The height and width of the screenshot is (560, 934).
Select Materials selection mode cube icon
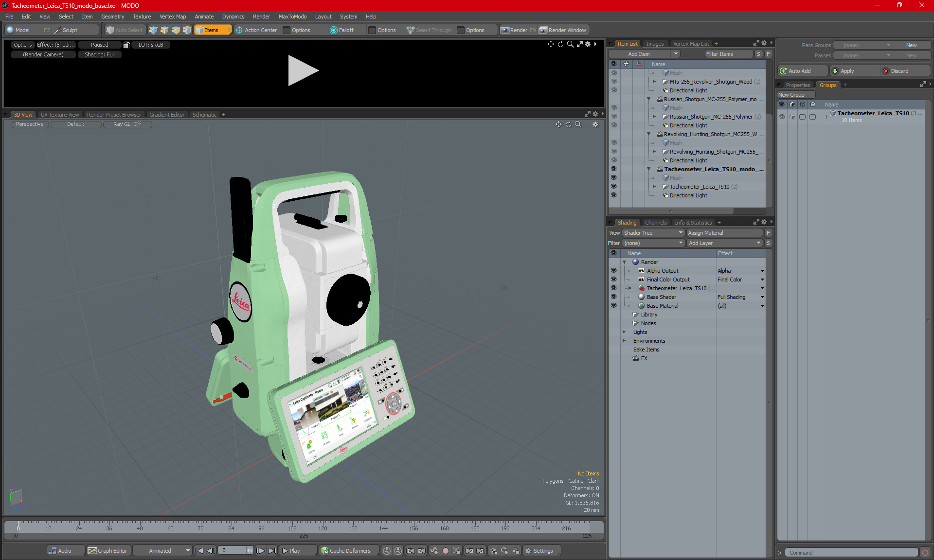click(187, 30)
